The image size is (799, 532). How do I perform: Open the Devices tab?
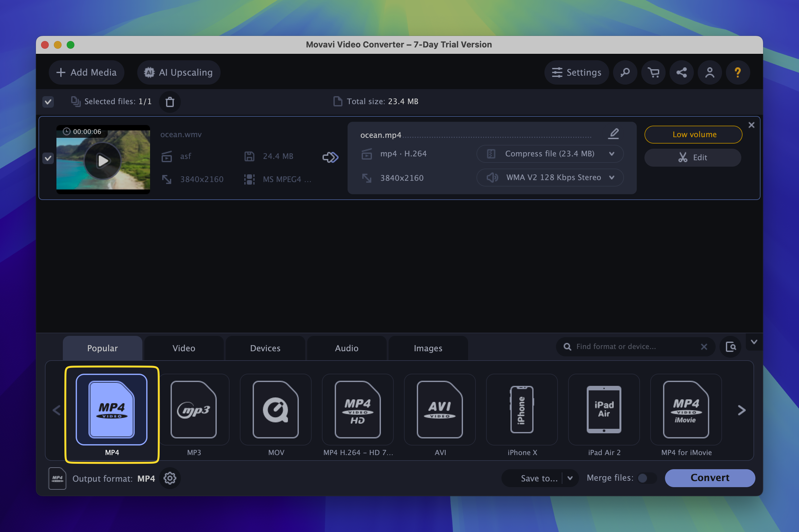[x=265, y=348]
